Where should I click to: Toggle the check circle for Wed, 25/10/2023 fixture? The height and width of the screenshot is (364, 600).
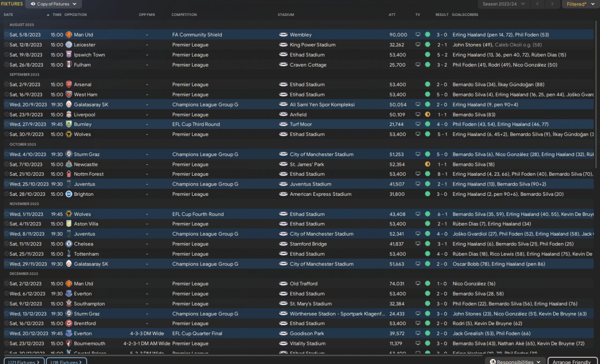pyautogui.click(x=7, y=184)
